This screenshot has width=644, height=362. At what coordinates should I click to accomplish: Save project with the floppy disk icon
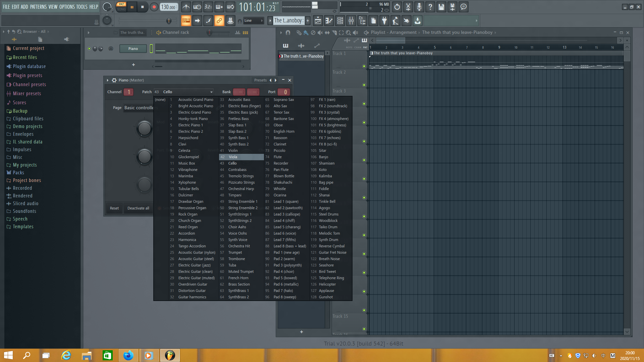441,7
